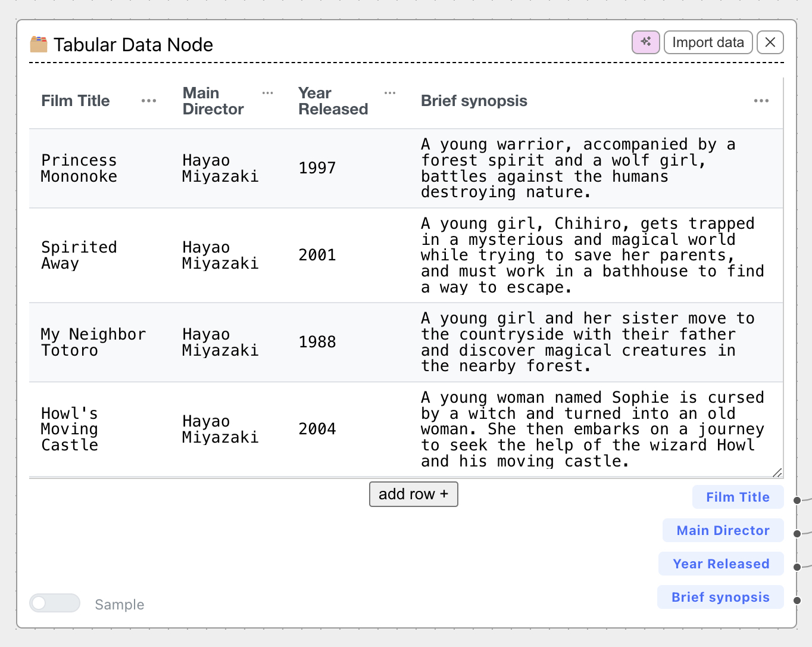
Task: Click the Film Title output tag
Action: [x=737, y=497]
